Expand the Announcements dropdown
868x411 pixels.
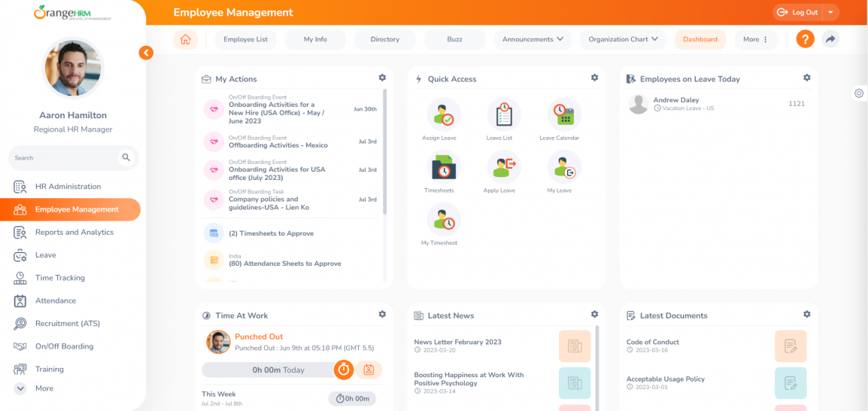(x=533, y=39)
